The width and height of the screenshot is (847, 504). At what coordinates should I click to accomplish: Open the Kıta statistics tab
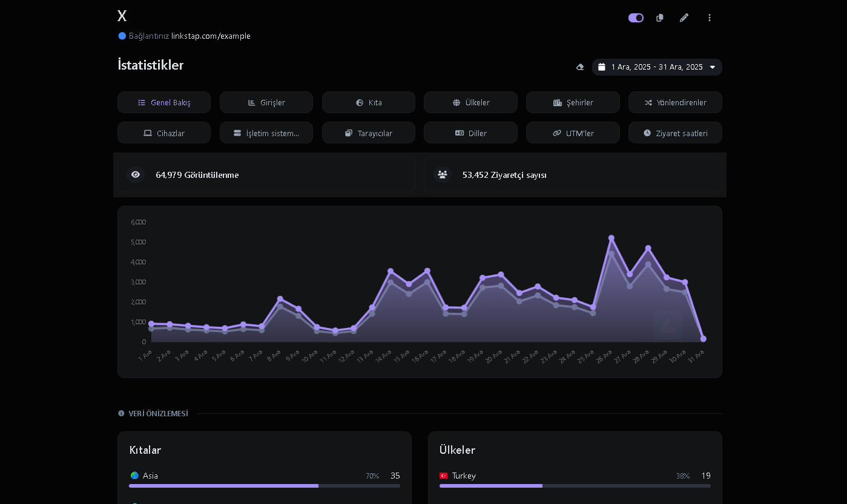(x=369, y=102)
